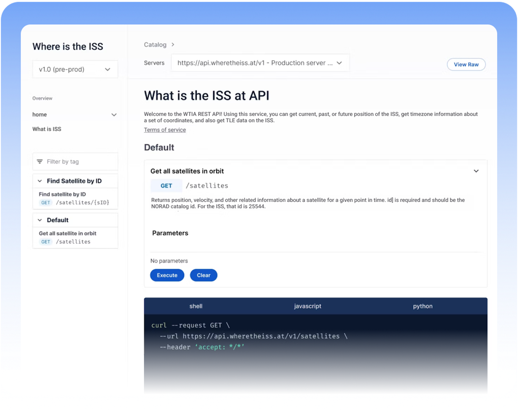Switch to the python code tab
518x420 pixels.
[422, 306]
